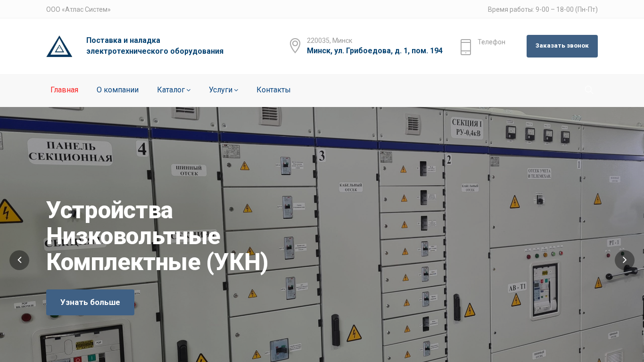The height and width of the screenshot is (362, 644).
Task: Click the address Минск, ул. Грибоедова
Action: 375,51
